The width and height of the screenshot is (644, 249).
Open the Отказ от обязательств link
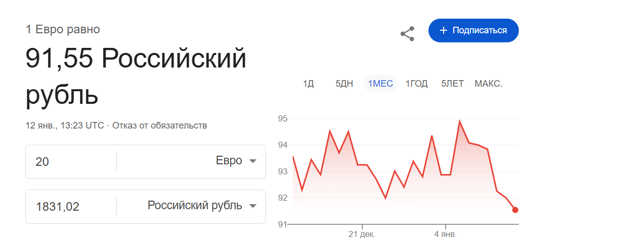click(159, 126)
